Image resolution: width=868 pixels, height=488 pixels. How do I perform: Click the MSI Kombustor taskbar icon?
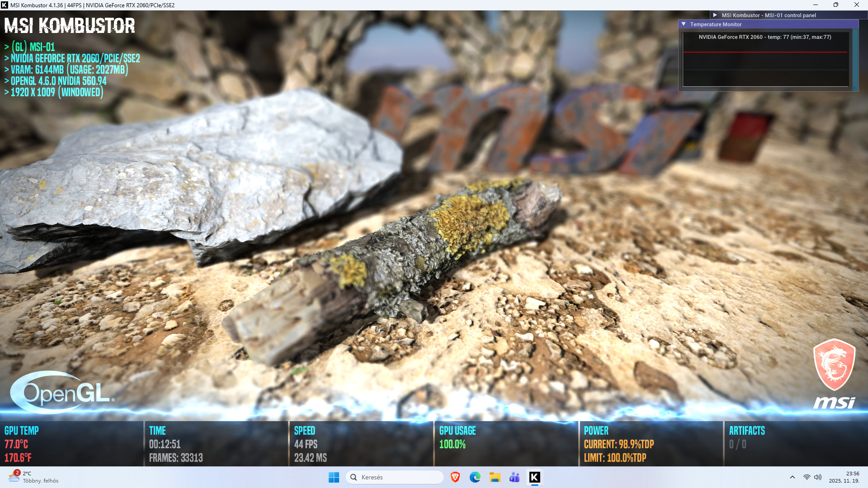pyautogui.click(x=534, y=477)
